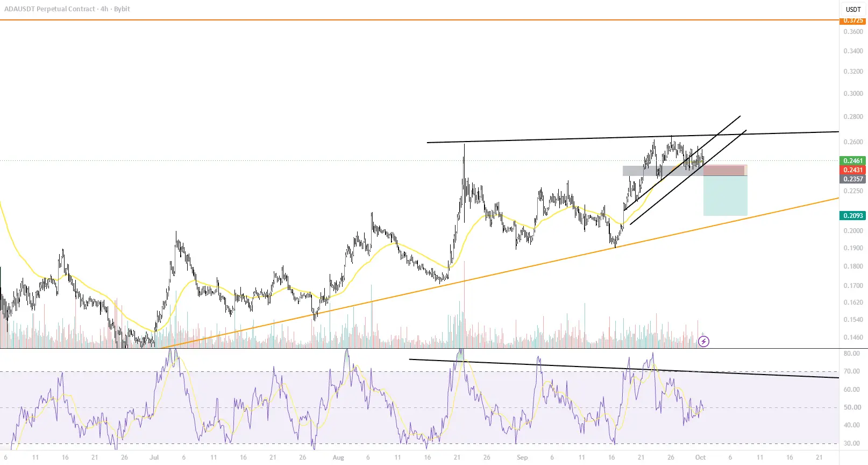Screen dimensions: 868x465
Task: Select the red stop-loss zone of short position
Action: point(725,170)
